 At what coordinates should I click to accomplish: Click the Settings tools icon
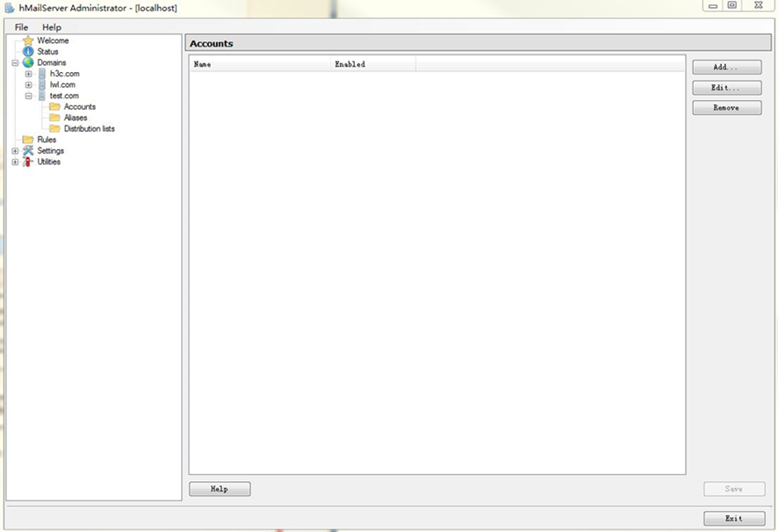point(28,150)
